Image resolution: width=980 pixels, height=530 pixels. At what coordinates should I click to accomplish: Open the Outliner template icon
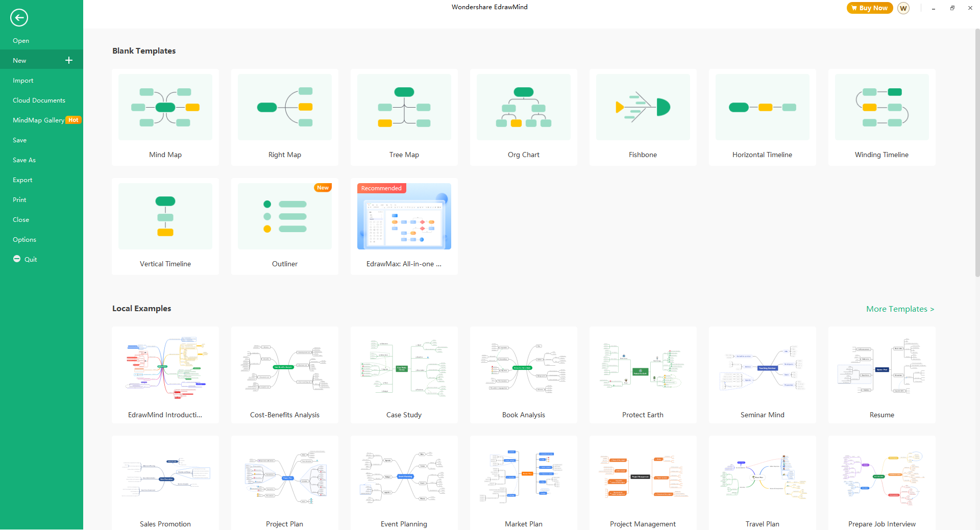coord(285,216)
